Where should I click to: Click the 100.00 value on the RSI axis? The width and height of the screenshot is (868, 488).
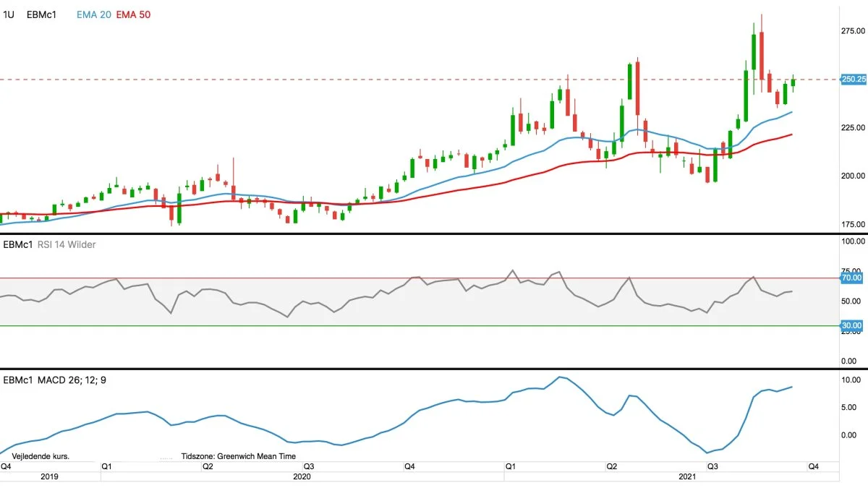854,241
